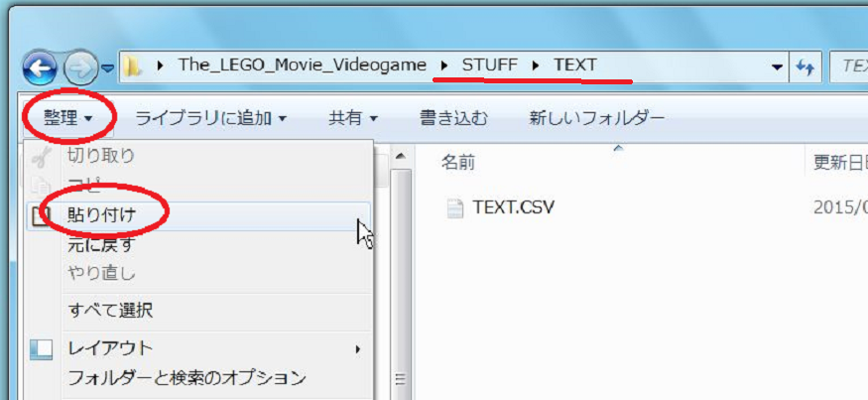The image size is (868, 400).
Task: Navigate to The_LEGO_Movie_Videogame breadcrumb
Action: 303,66
